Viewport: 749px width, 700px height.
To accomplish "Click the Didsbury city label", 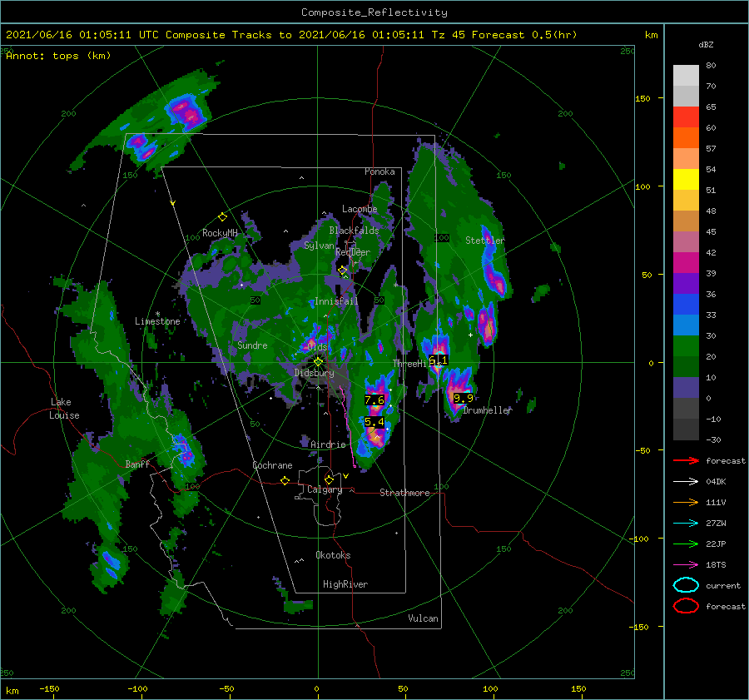I will click(x=314, y=373).
